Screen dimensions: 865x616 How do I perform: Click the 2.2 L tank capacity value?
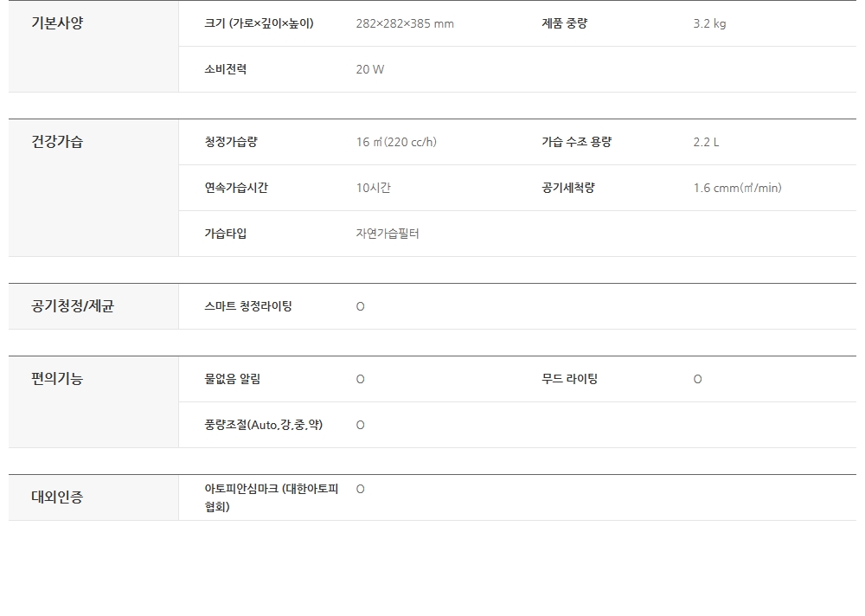(706, 142)
